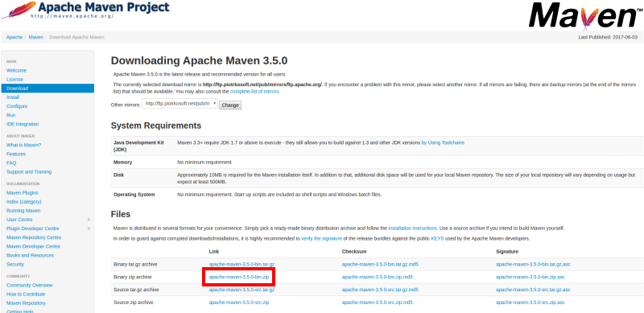The height and width of the screenshot is (313, 644).
Task: Click the Operating System row label
Action: (134, 195)
